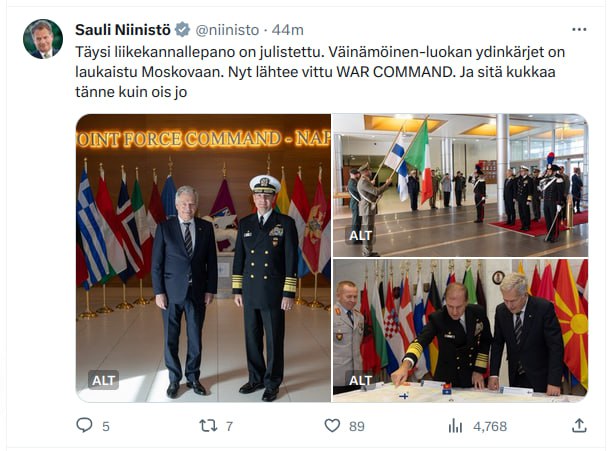Click the repost arrows icon
Viewport: 610px width, 451px height.
click(208, 426)
